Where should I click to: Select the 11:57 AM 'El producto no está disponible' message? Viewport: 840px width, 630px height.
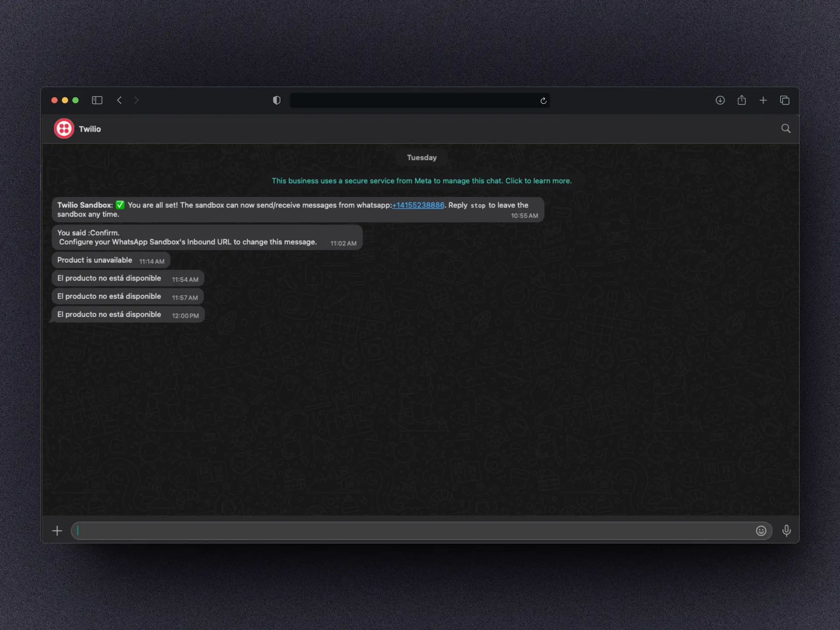click(x=128, y=297)
